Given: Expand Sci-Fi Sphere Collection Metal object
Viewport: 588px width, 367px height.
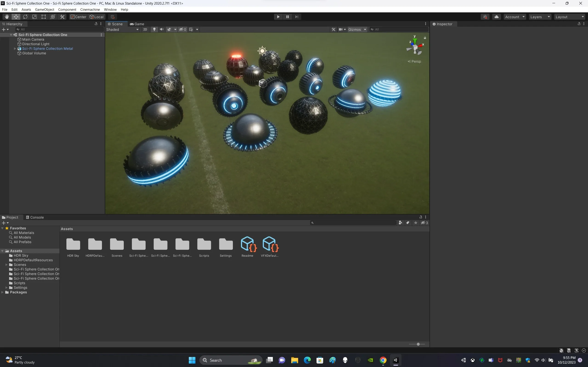Looking at the screenshot, I should tap(15, 49).
